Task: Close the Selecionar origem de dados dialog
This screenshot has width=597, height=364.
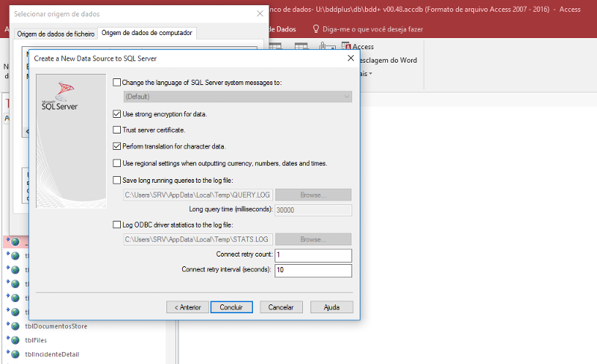Action: pyautogui.click(x=260, y=13)
